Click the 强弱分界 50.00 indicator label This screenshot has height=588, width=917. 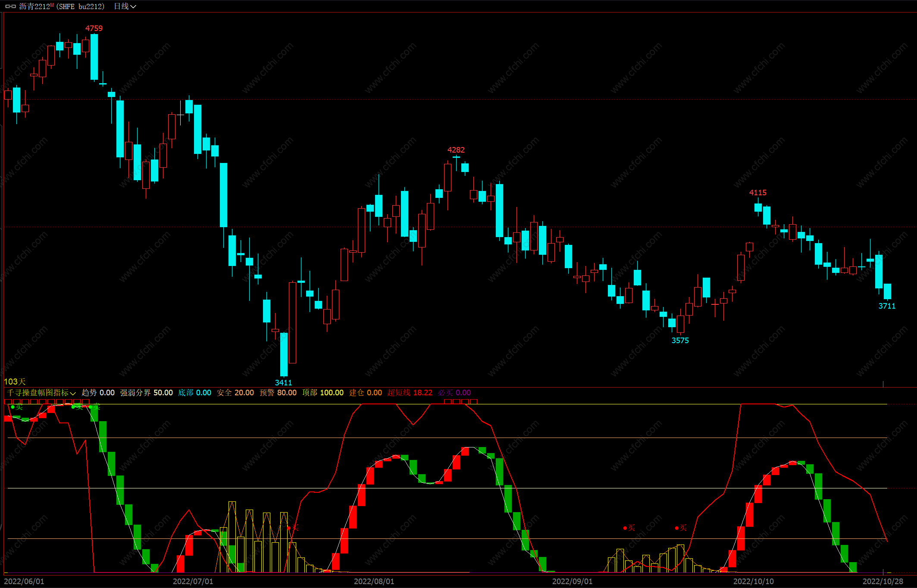click(146, 393)
